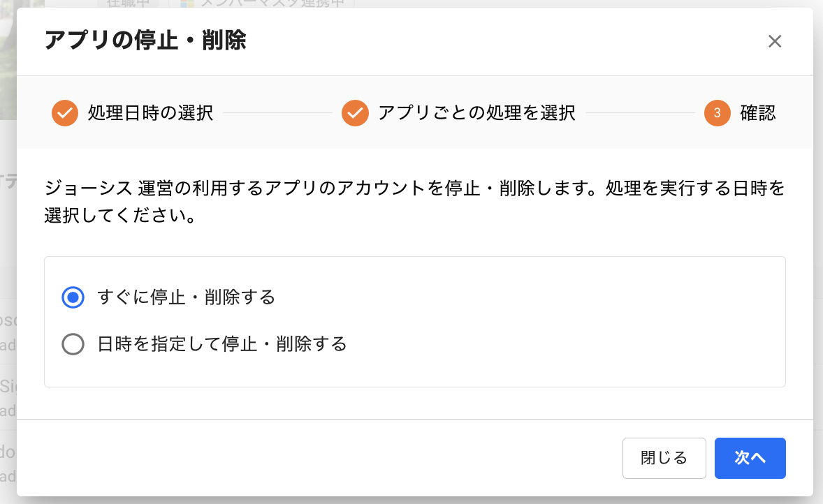
Task: Click the connector line before the 確認 step
Action: pyautogui.click(x=640, y=113)
